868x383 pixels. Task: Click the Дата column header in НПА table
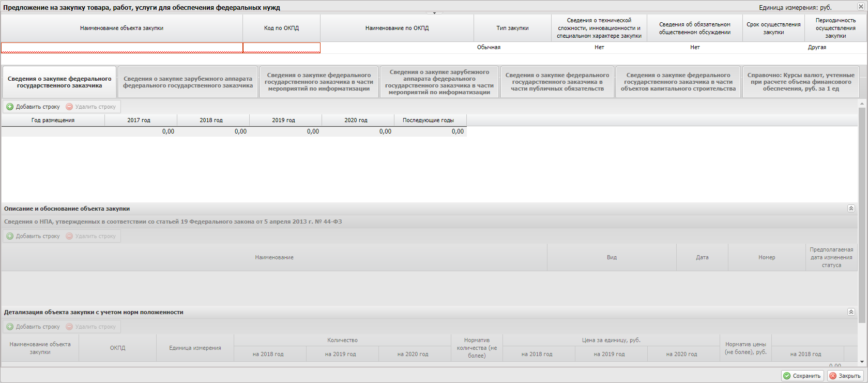point(702,257)
